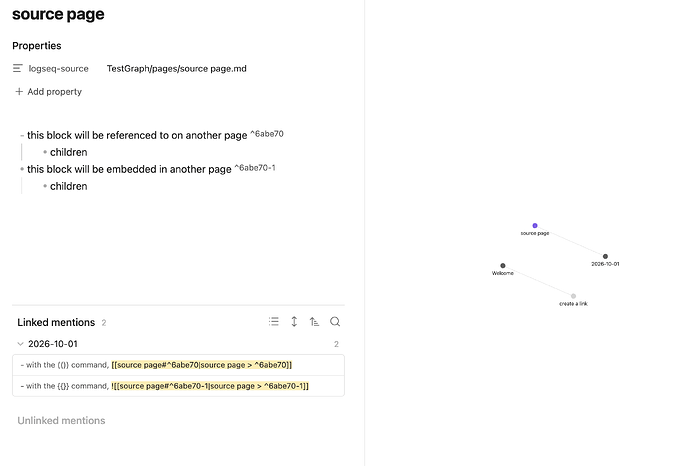The width and height of the screenshot is (690, 466).
Task: Click text 'this block will be embedded in another page'
Action: point(129,169)
